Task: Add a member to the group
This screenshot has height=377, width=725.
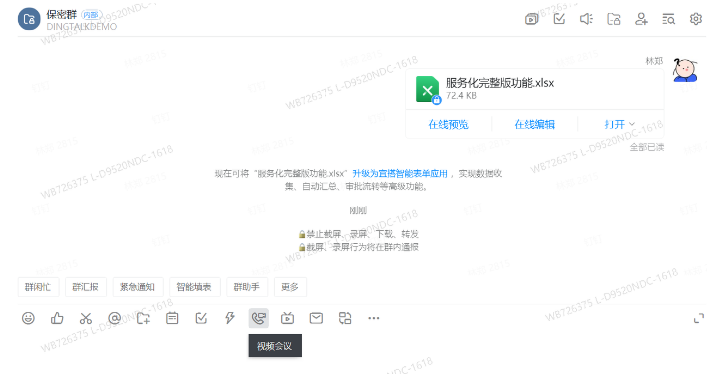Action: tap(641, 19)
